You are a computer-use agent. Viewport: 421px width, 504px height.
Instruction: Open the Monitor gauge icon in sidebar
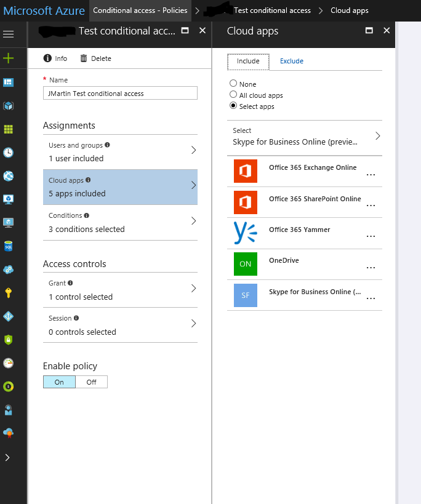[x=9, y=363]
